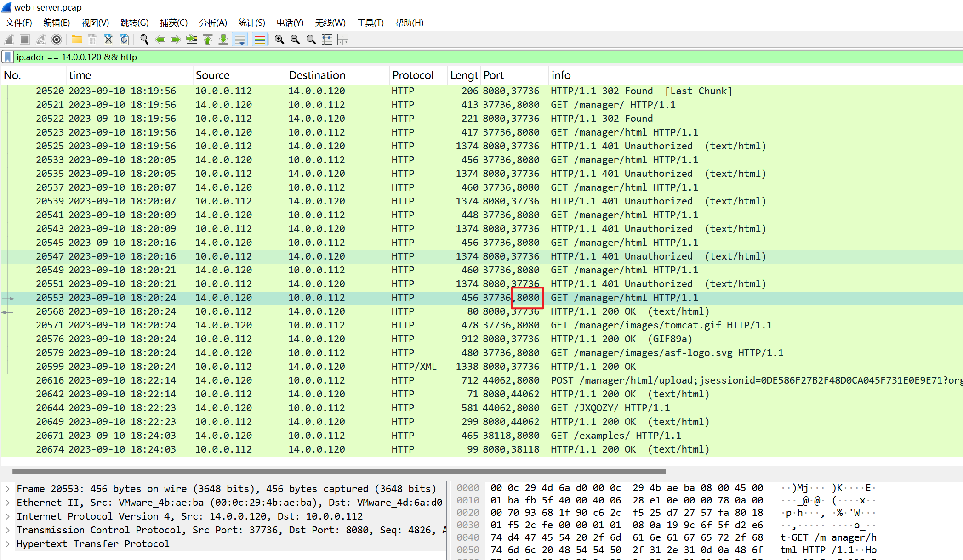Sort by the info column header
963x560 pixels.
[x=755, y=75]
